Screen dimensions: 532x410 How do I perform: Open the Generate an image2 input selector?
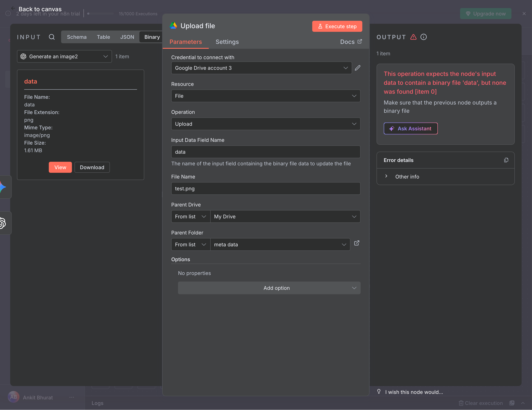tap(64, 56)
